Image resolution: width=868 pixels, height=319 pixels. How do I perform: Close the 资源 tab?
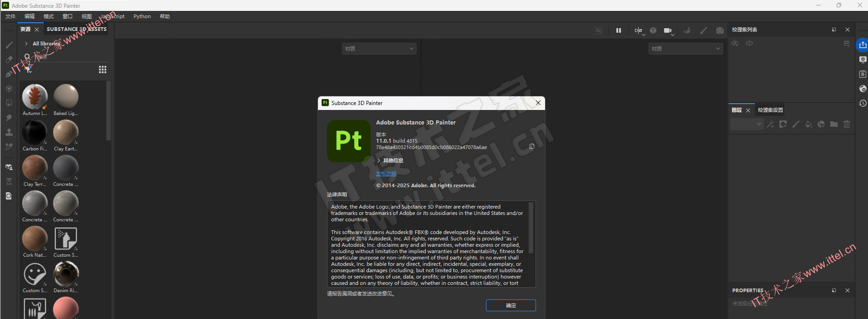coord(37,30)
